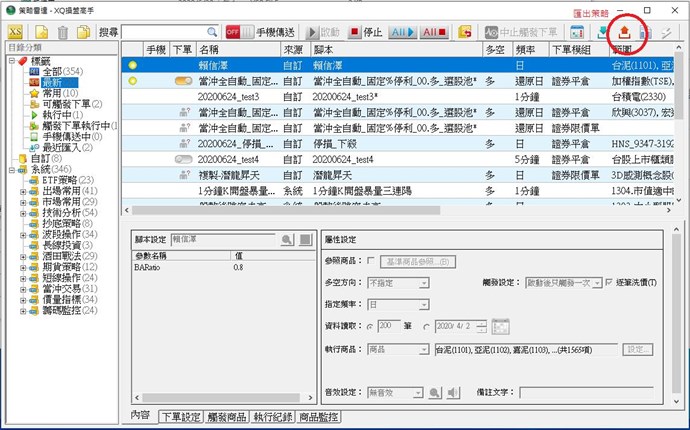This screenshot has height=430, width=690.
Task: Click the 設定... button for 執行商品
Action: (x=638, y=349)
